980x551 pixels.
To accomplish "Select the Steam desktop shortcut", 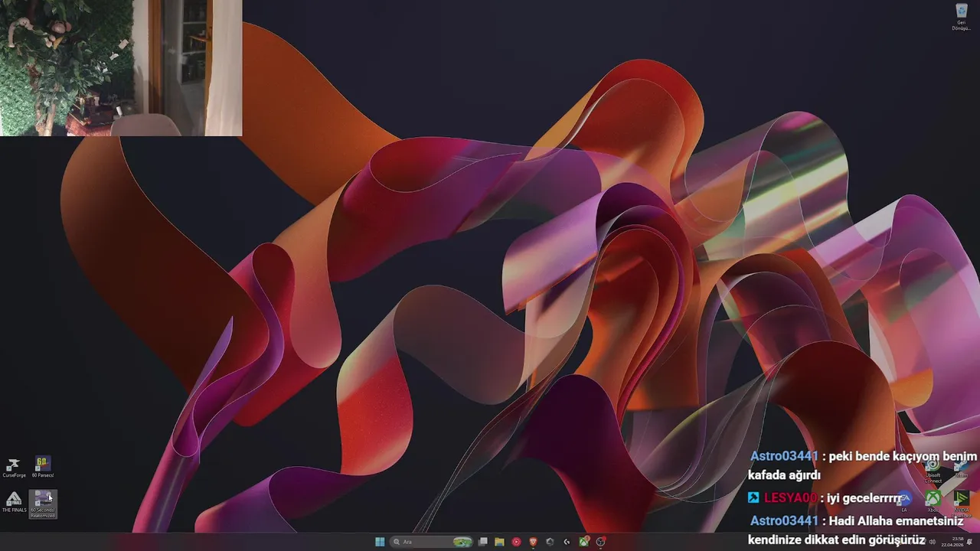I will [961, 469].
